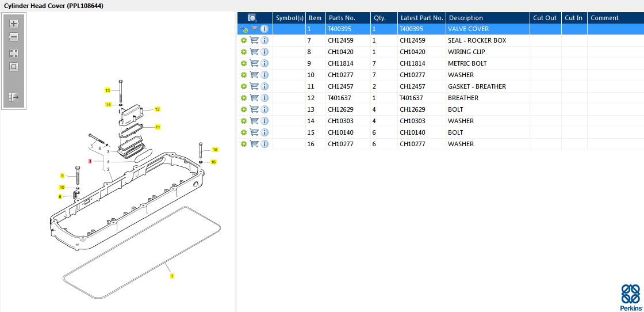Image resolution: width=644 pixels, height=312 pixels.
Task: Click the four-squares grid view icon
Action: click(x=14, y=53)
